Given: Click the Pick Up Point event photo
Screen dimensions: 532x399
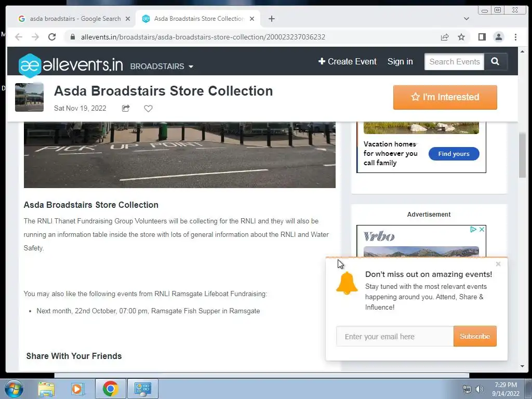Looking at the screenshot, I should (x=179, y=155).
